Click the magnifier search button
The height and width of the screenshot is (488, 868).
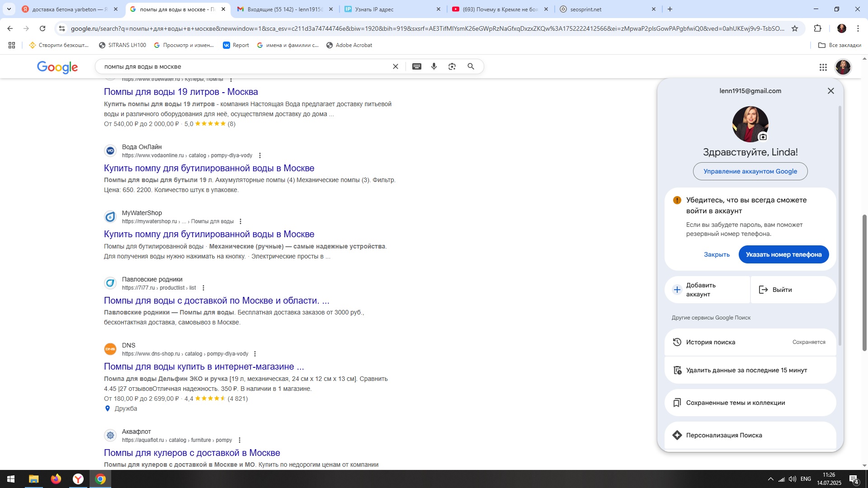point(471,66)
